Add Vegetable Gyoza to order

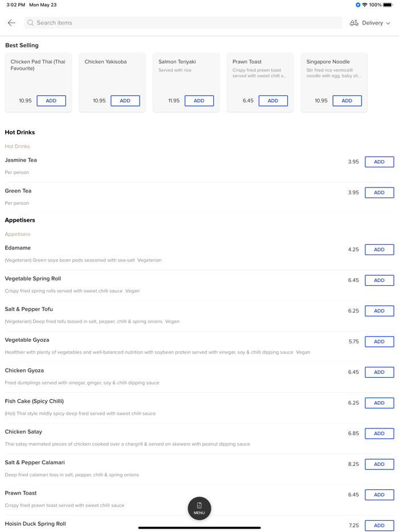[379, 342]
